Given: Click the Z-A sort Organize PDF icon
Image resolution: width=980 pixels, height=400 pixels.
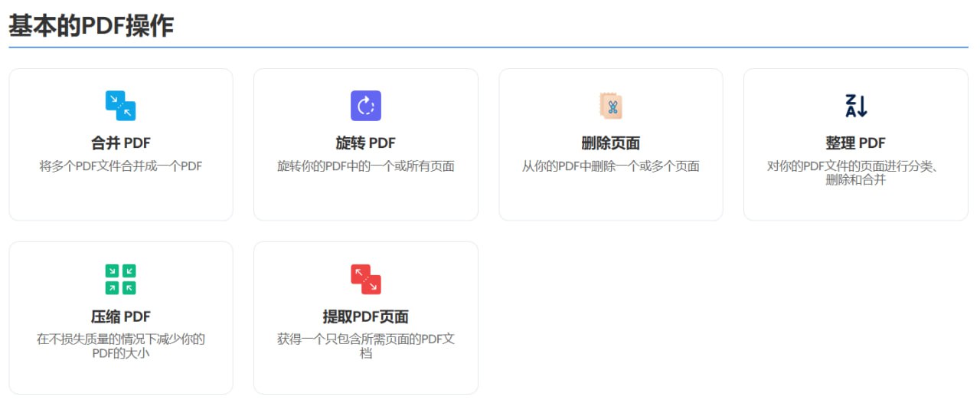Looking at the screenshot, I should [855, 106].
